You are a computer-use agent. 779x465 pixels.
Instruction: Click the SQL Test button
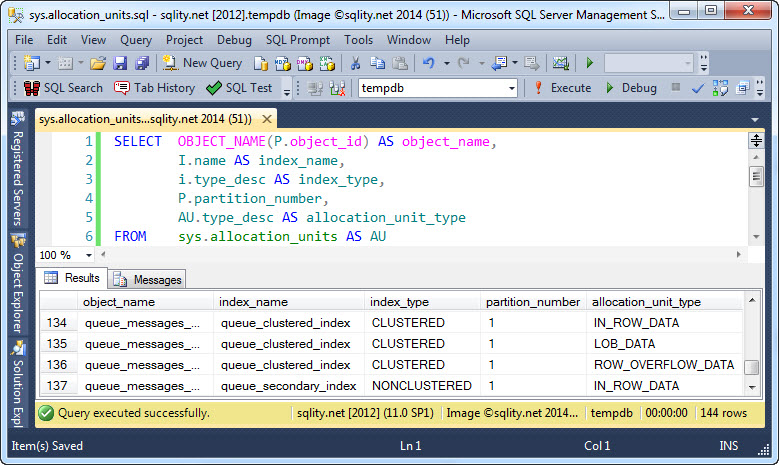point(239,88)
